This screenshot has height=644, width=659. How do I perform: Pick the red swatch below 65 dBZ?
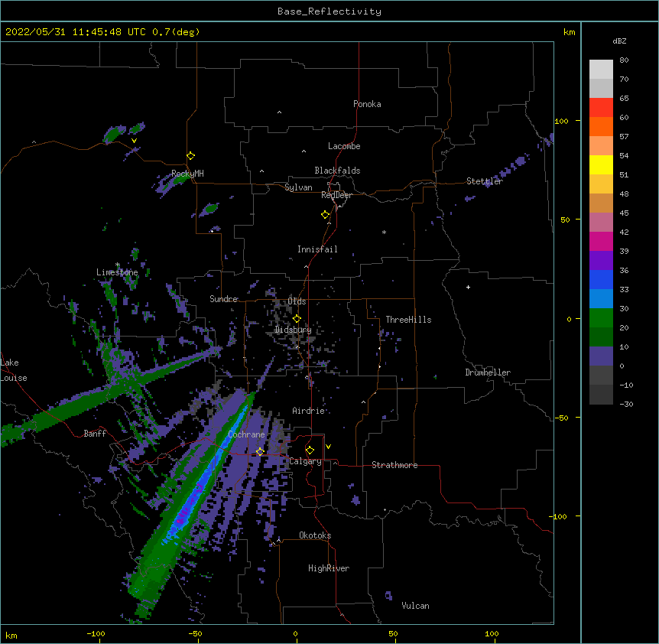coord(601,108)
